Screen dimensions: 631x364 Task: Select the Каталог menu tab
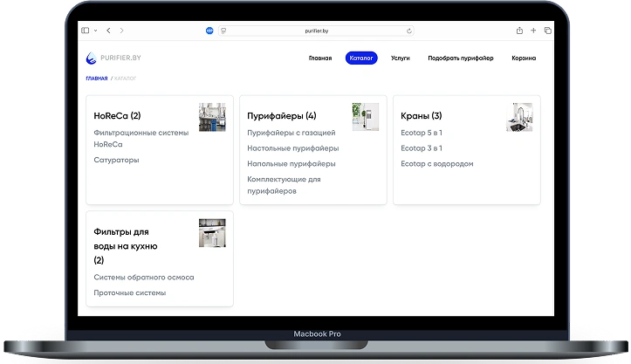[x=361, y=58]
